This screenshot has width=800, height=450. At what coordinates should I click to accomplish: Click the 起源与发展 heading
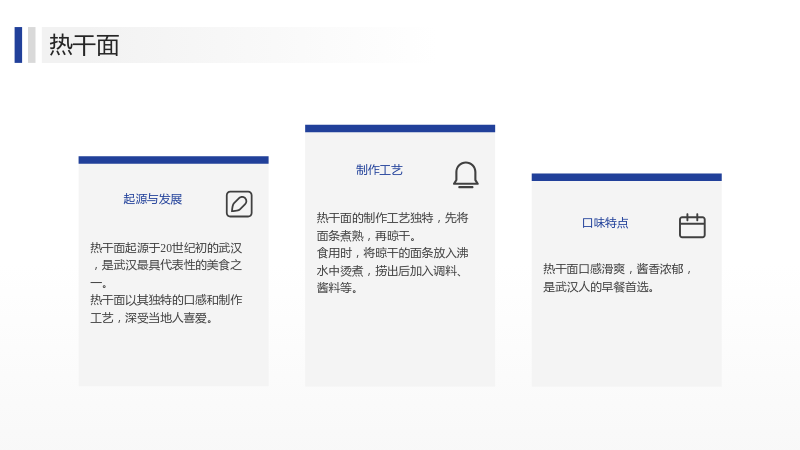(153, 199)
